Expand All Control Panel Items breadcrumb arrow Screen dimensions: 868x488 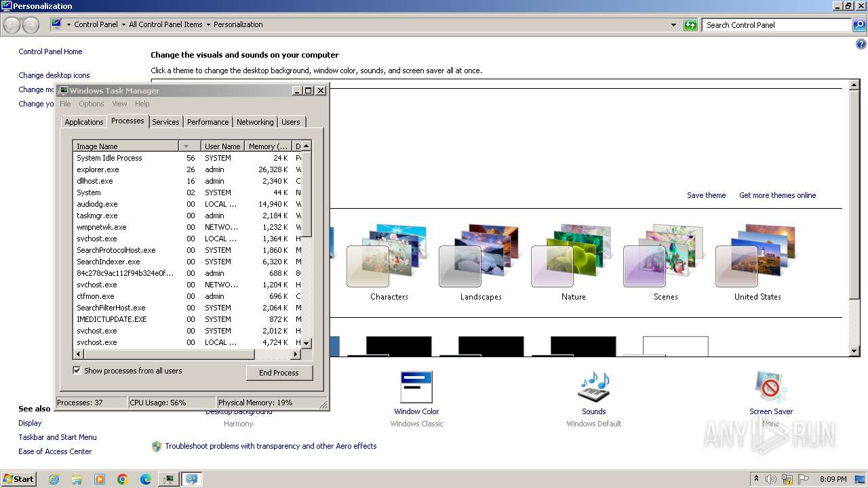pyautogui.click(x=208, y=24)
